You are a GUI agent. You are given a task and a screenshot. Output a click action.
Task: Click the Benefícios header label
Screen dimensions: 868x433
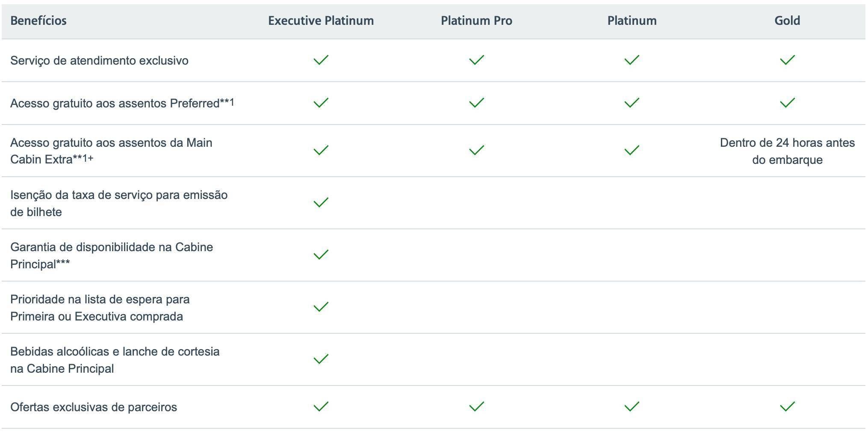pos(38,21)
